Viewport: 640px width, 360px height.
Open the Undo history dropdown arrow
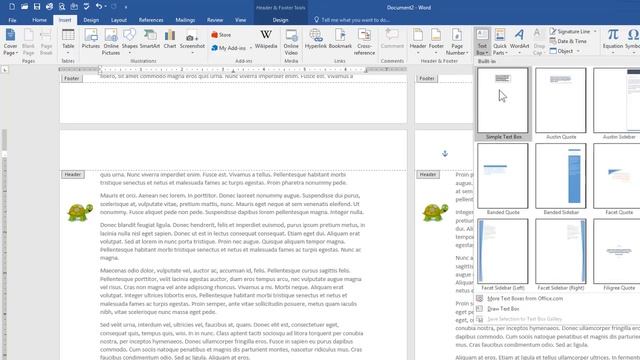[105, 7]
